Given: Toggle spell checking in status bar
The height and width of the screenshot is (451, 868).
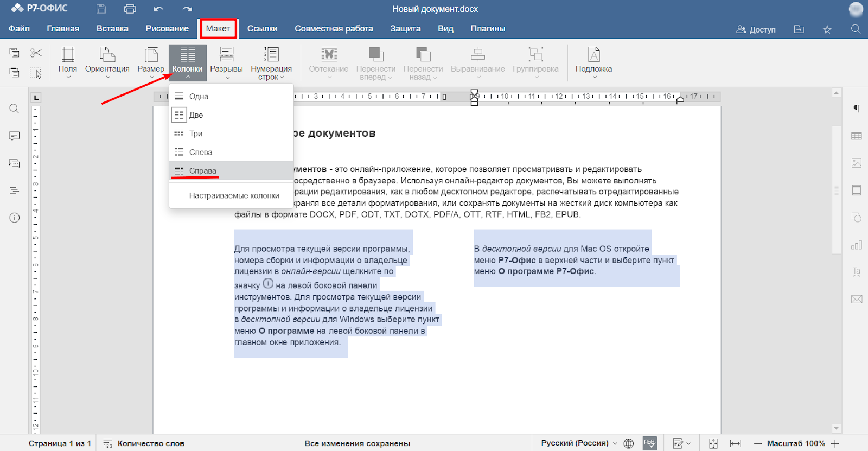Looking at the screenshot, I should pyautogui.click(x=649, y=443).
